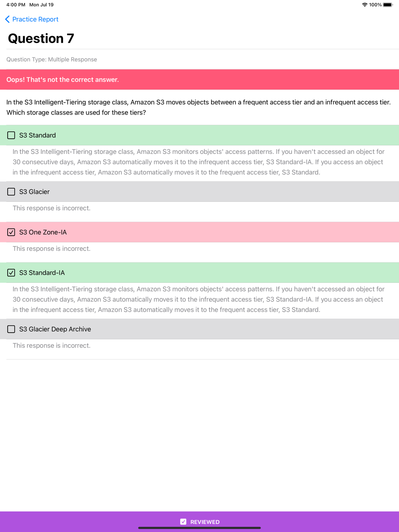Tap the back chevron arrow icon
Screen dimensions: 399x532
(x=7, y=19)
